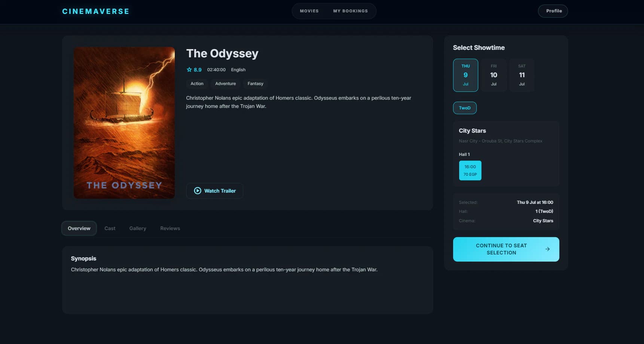Click the "1 (TwoD)" hall value
The height and width of the screenshot is (344, 644).
pyautogui.click(x=544, y=211)
